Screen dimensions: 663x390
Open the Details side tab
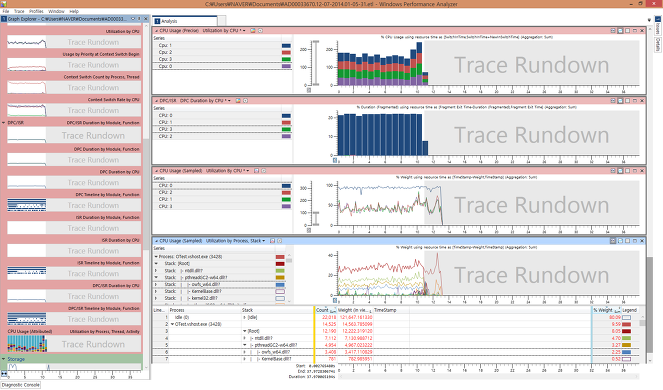coord(658,45)
